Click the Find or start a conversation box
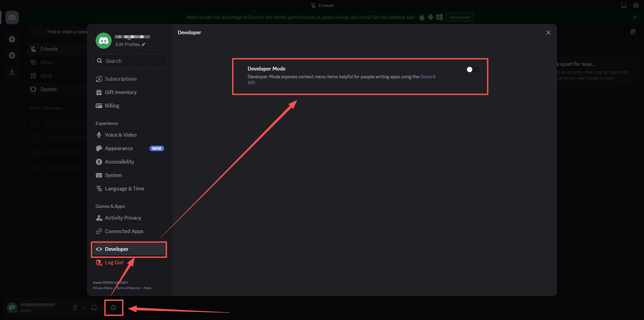 [x=58, y=32]
